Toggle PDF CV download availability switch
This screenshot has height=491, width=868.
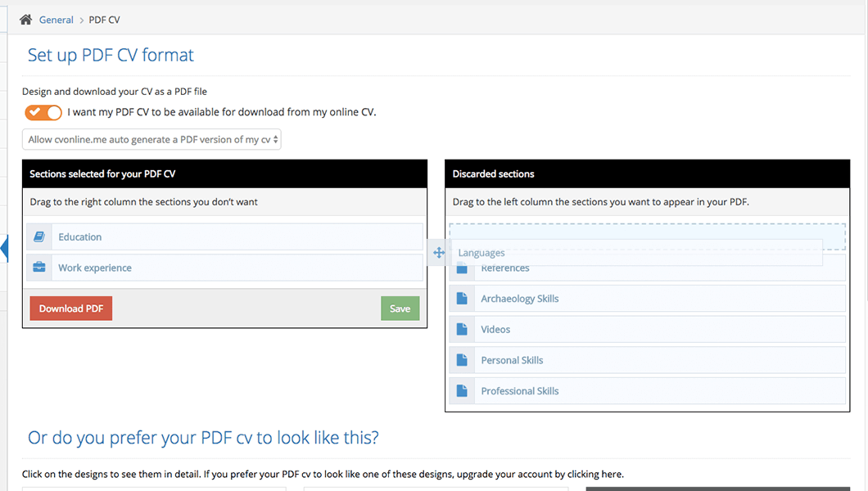pos(43,112)
